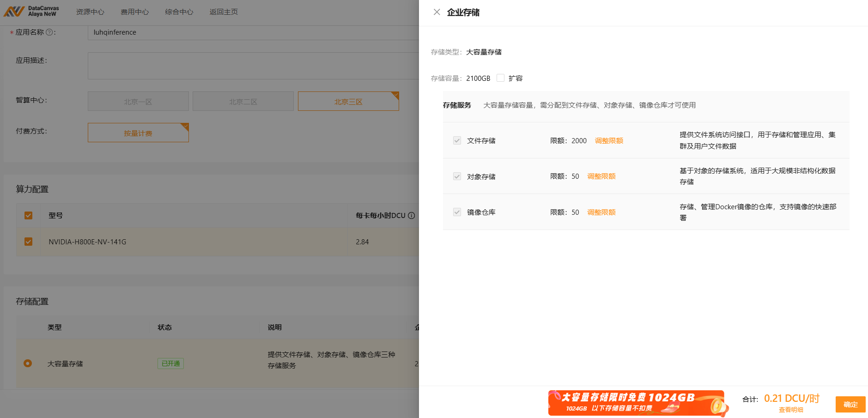Toggle the 对象存储 checkbox
Image resolution: width=868 pixels, height=418 pixels.
click(x=457, y=176)
